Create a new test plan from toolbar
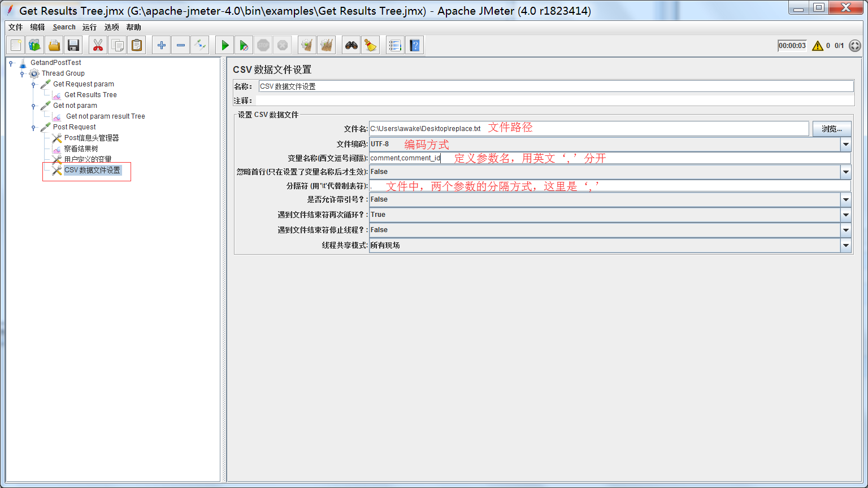Screen dimensions: 868x488 coord(16,45)
